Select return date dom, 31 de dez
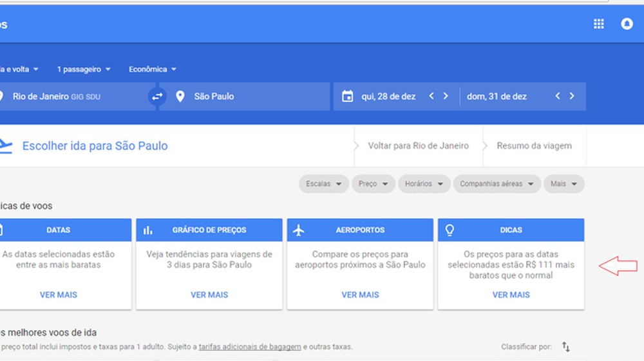The width and height of the screenshot is (644, 361). [x=497, y=97]
